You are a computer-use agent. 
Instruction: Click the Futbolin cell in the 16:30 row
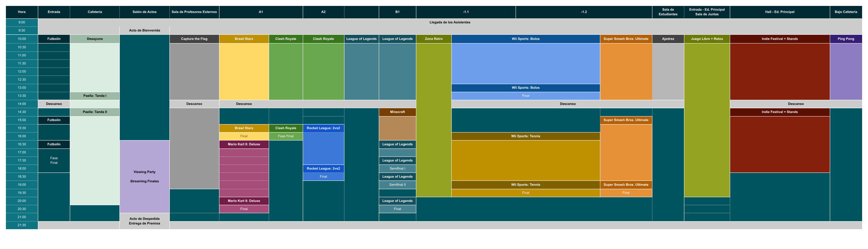tap(54, 144)
